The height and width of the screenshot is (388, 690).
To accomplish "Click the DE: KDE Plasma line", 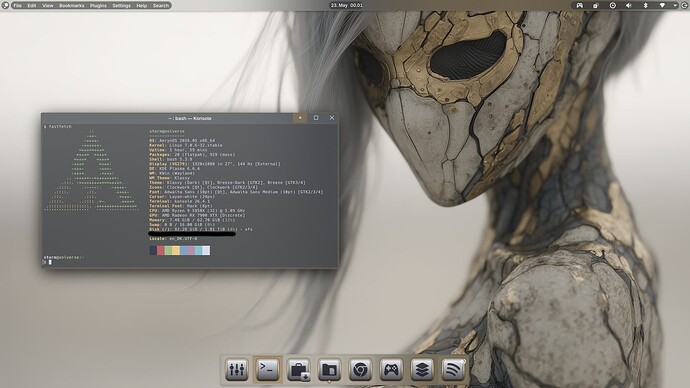I will pos(174,168).
